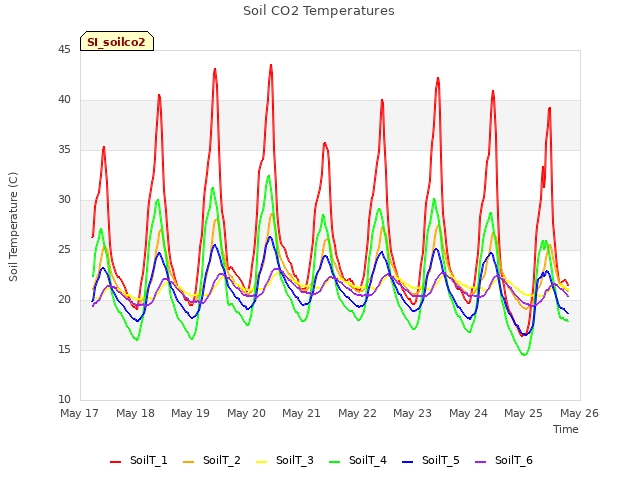Image resolution: width=640 pixels, height=480 pixels.
Task: Click the May 17 x-axis label
Action: pos(79,413)
